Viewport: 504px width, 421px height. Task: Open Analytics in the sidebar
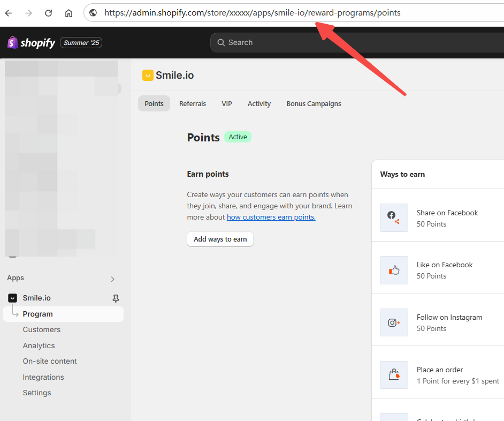click(39, 345)
